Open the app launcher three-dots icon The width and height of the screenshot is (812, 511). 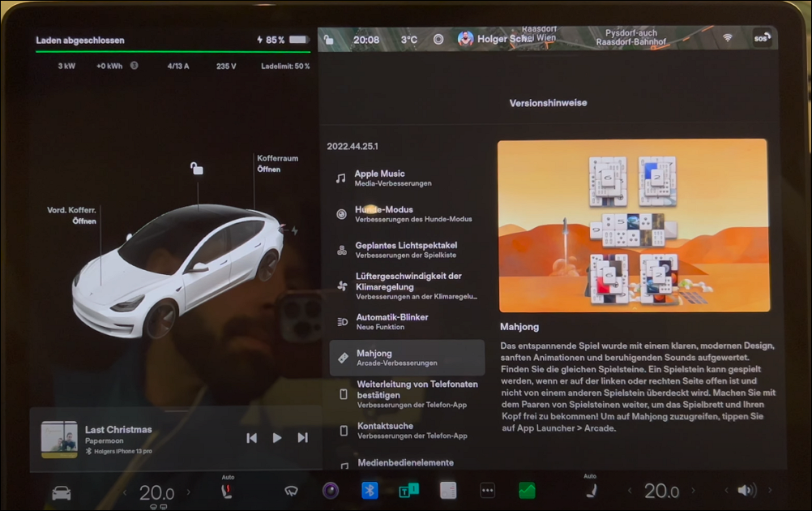pyautogui.click(x=487, y=490)
